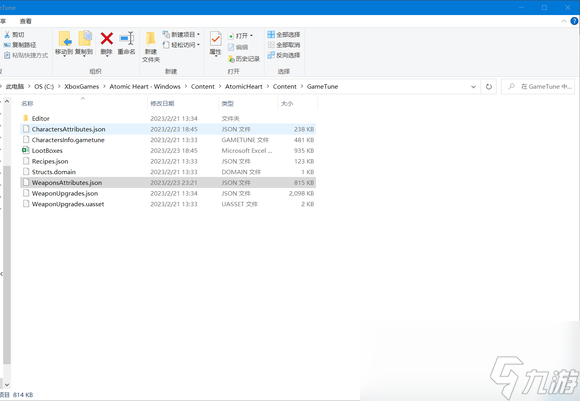Click the red Delete (删除) icon
Image resolution: width=580 pixels, height=401 pixels.
(107, 38)
